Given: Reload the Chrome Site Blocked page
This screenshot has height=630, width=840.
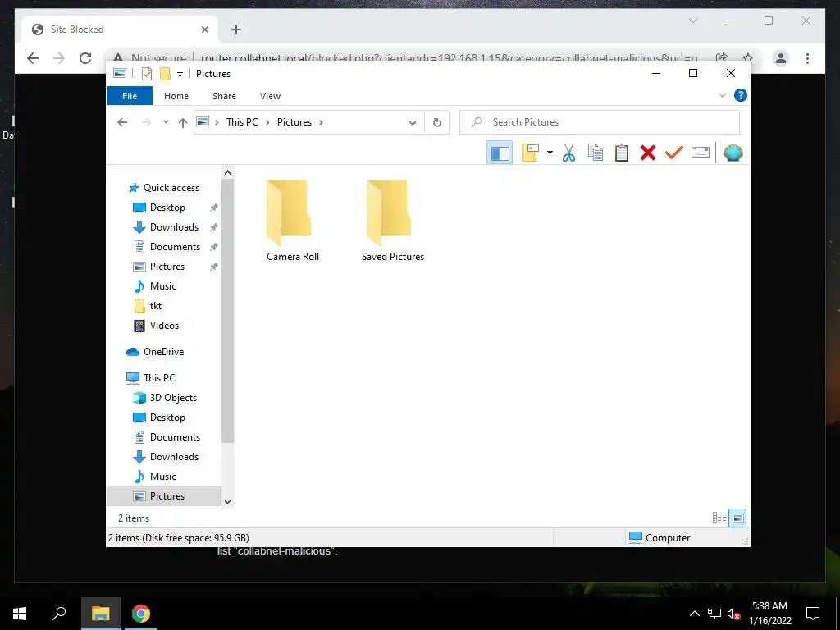Looking at the screenshot, I should click(85, 58).
